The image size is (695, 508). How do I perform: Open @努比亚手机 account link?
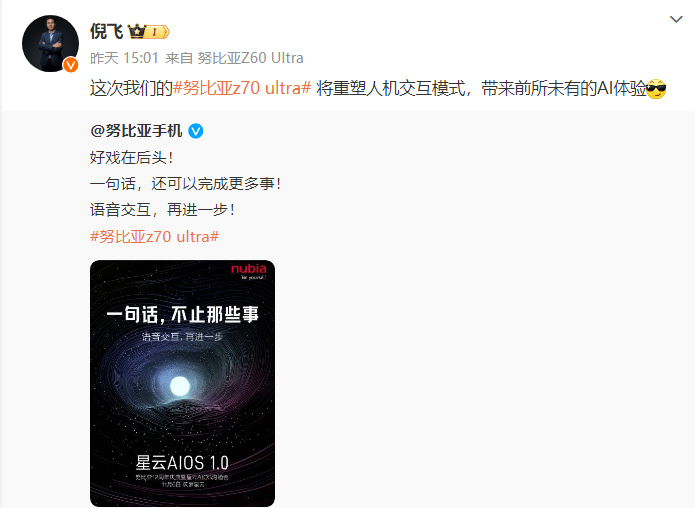click(136, 131)
